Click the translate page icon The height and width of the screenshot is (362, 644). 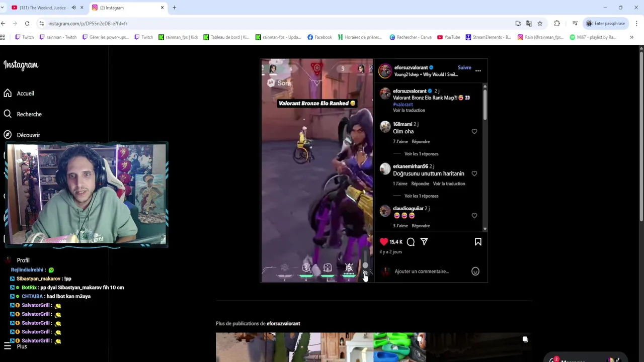coord(529,24)
